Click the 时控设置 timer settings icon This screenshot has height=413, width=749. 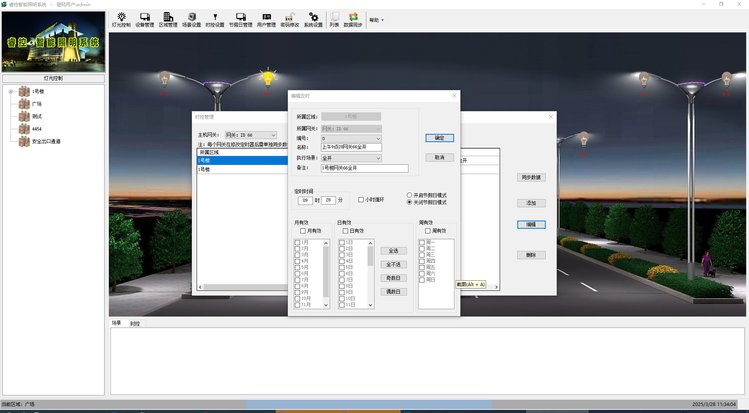217,19
